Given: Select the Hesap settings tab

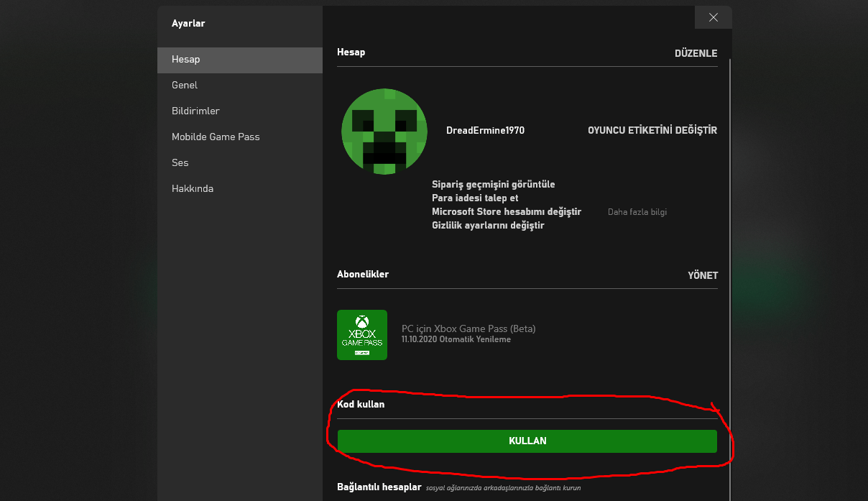Looking at the screenshot, I should point(240,60).
